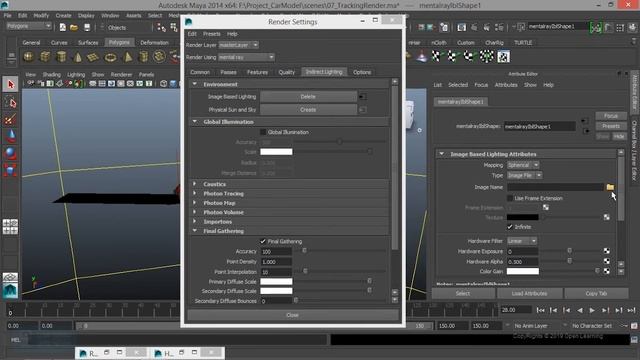Click the Image Name input field

[555, 187]
